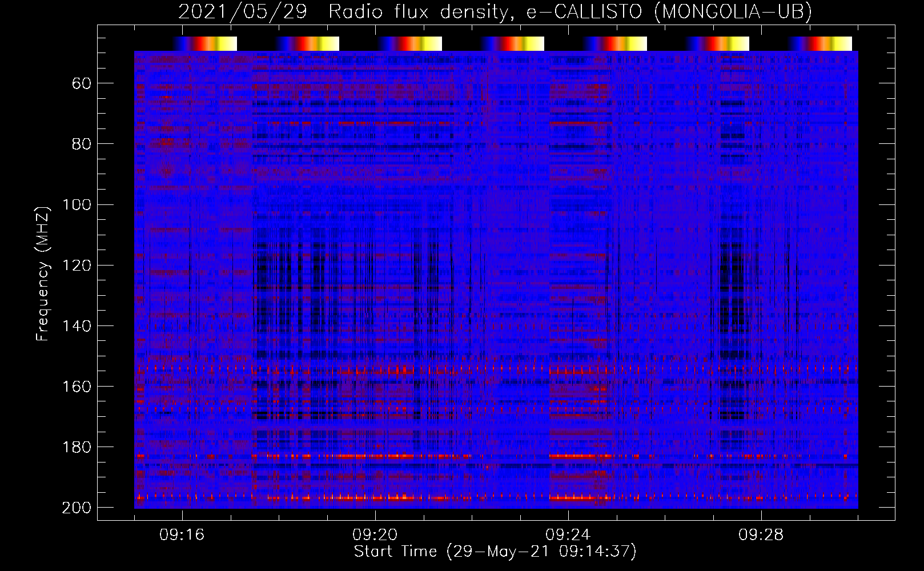Viewport: 924px width, 571px height.
Task: Click the 09:24 time tick label
Action: (568, 535)
